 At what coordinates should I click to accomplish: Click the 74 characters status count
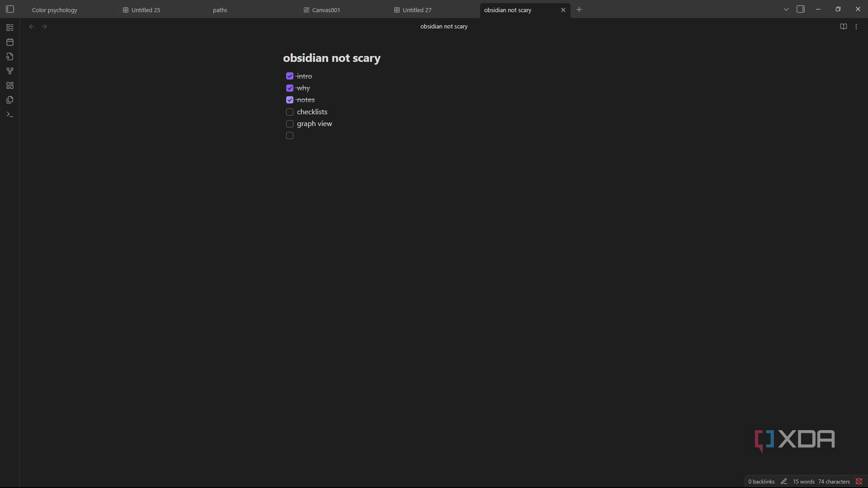(834, 482)
